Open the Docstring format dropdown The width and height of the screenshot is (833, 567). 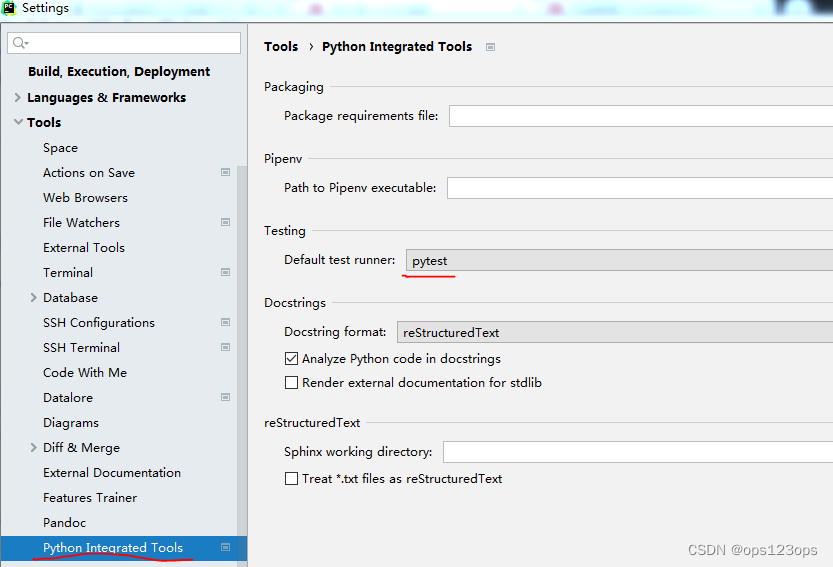point(614,332)
